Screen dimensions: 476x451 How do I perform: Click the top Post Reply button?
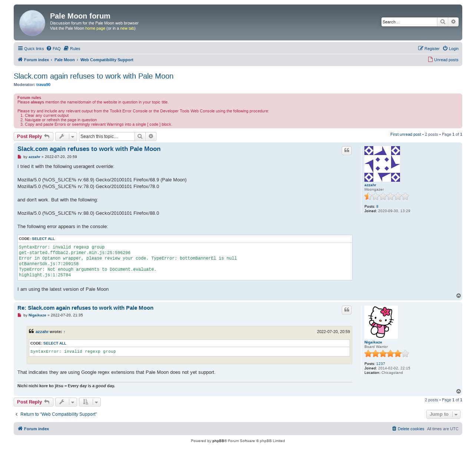(33, 136)
